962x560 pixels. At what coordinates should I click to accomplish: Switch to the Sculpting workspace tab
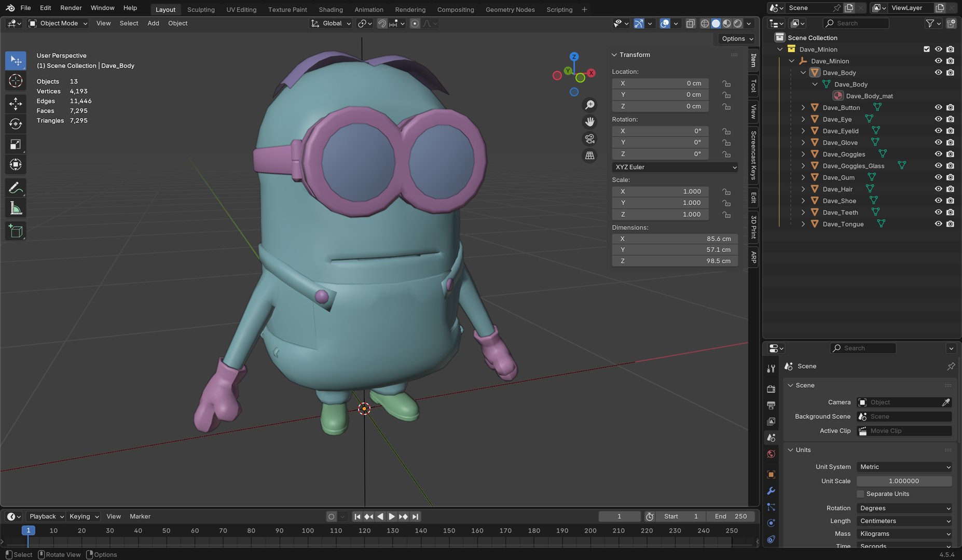point(201,9)
